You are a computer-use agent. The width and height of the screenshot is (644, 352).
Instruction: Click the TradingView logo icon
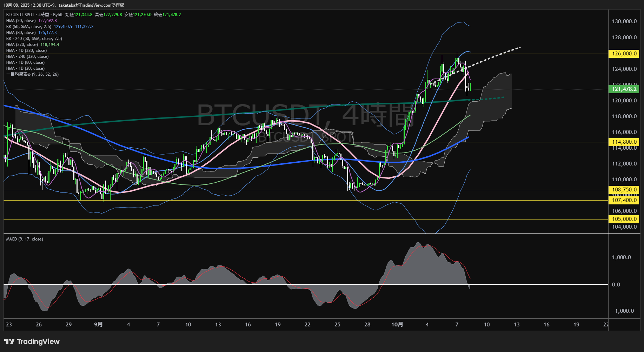(x=9, y=341)
